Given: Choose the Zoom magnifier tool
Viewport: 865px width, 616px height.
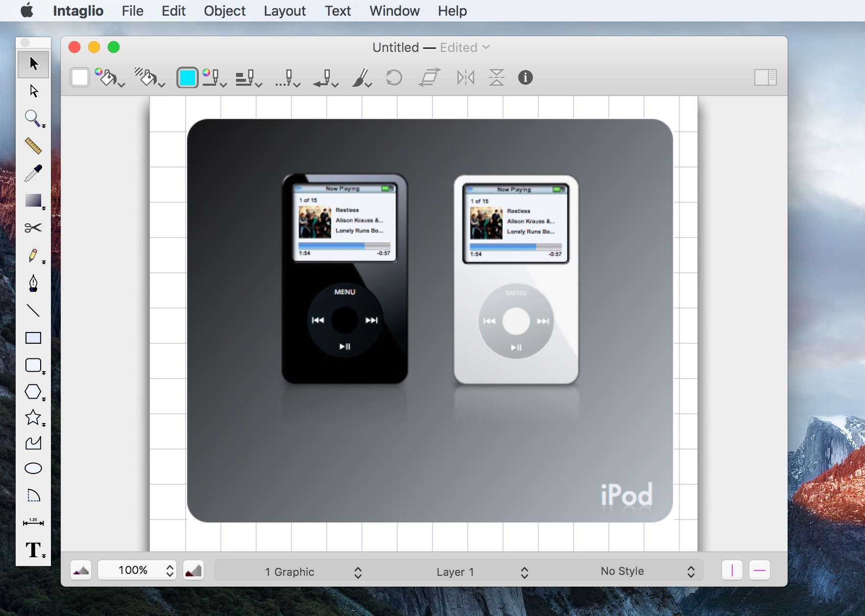Looking at the screenshot, I should [x=33, y=118].
